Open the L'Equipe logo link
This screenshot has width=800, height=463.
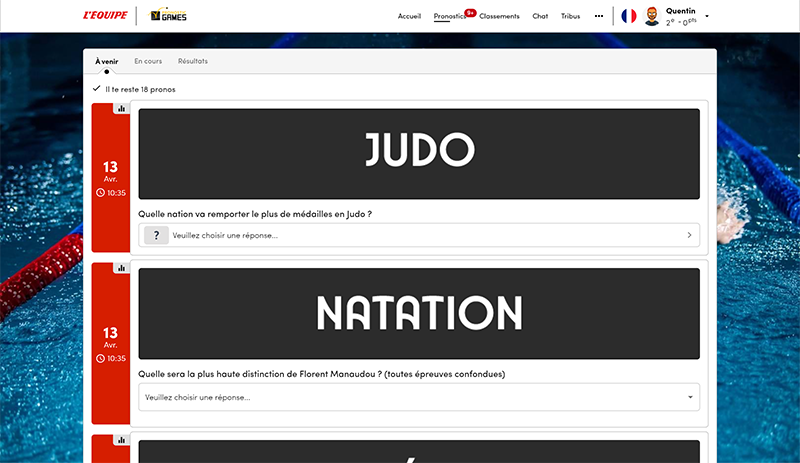pyautogui.click(x=106, y=15)
